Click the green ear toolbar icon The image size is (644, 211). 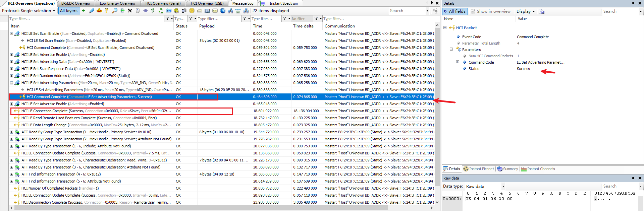153,11
